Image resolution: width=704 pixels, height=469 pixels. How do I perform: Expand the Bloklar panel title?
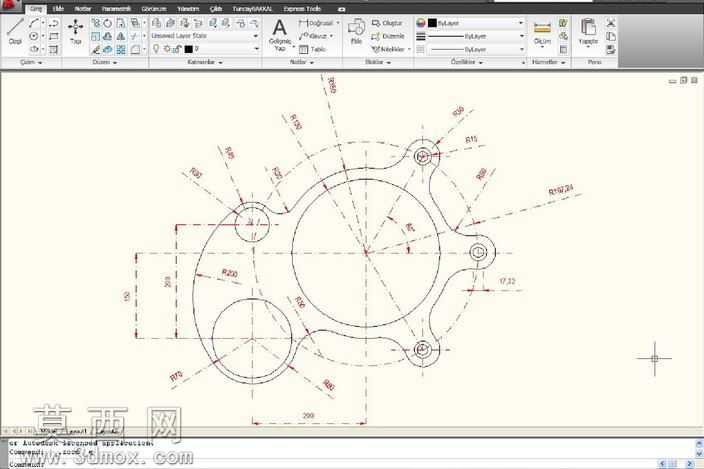[378, 62]
